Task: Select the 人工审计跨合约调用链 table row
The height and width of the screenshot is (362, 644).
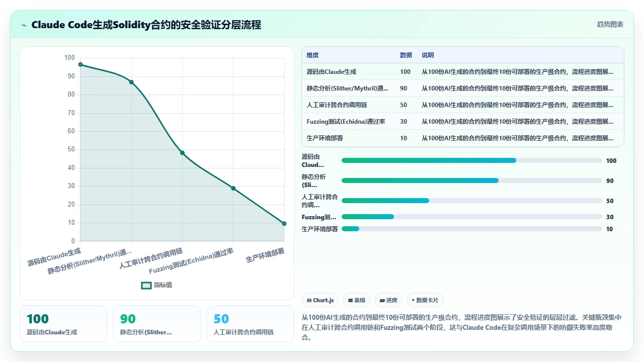Action: (462, 105)
